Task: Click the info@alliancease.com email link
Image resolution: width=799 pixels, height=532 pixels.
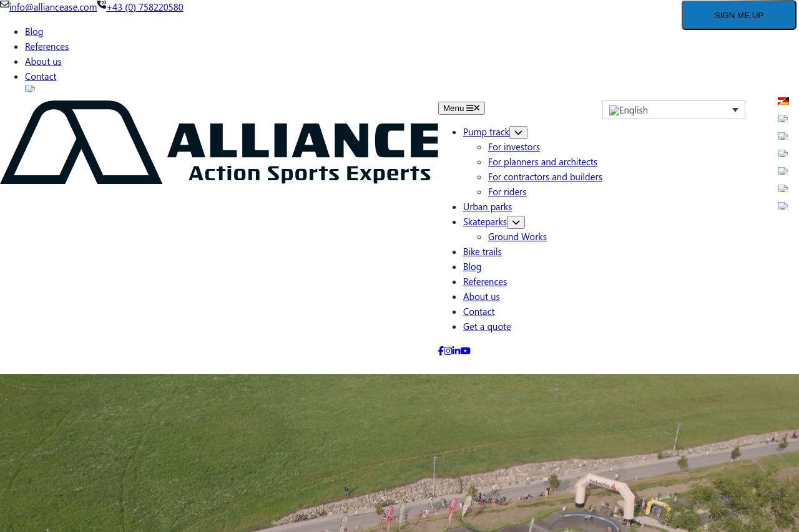Action: (x=53, y=7)
